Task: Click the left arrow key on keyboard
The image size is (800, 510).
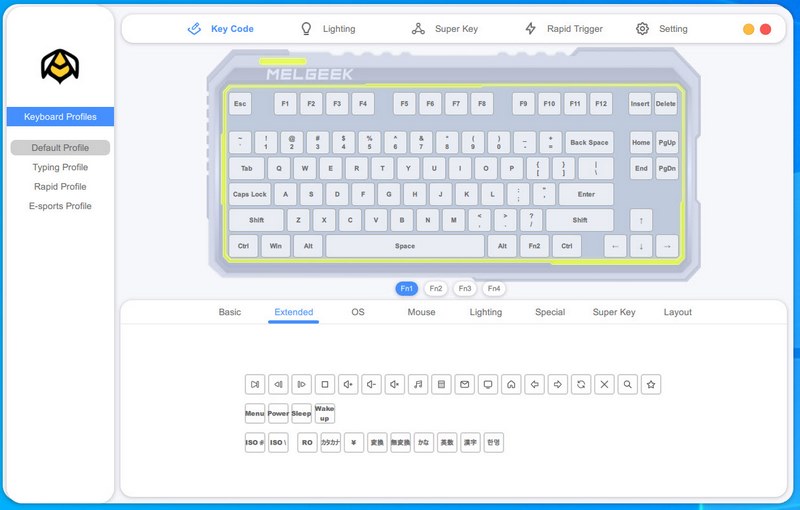Action: tap(615, 246)
